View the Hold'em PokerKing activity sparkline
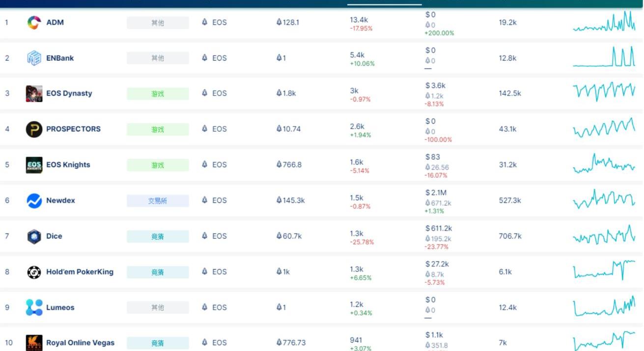 [604, 270]
